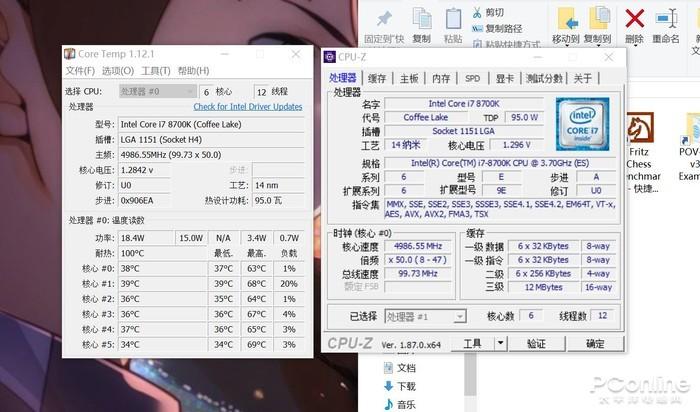The width and height of the screenshot is (700, 412).
Task: Click the TDP value 95.0 W in CPU-Z
Action: pyautogui.click(x=524, y=117)
